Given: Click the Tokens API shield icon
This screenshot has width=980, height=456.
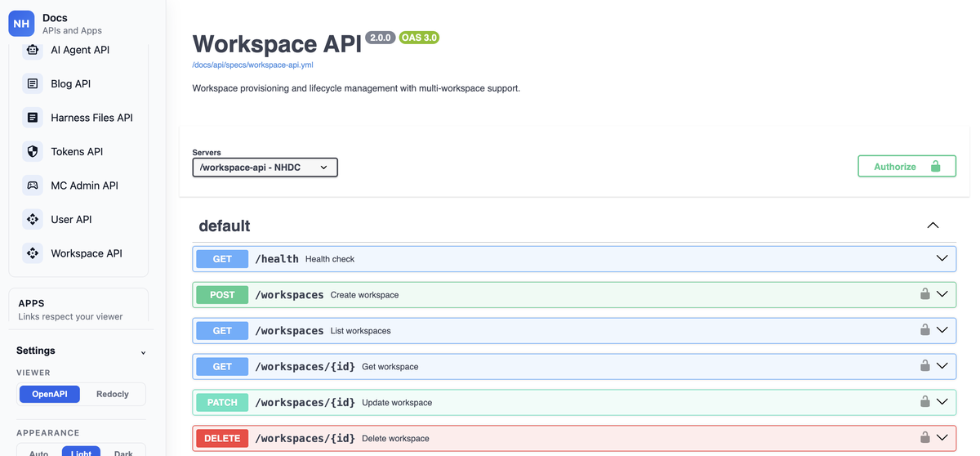Looking at the screenshot, I should 33,151.
